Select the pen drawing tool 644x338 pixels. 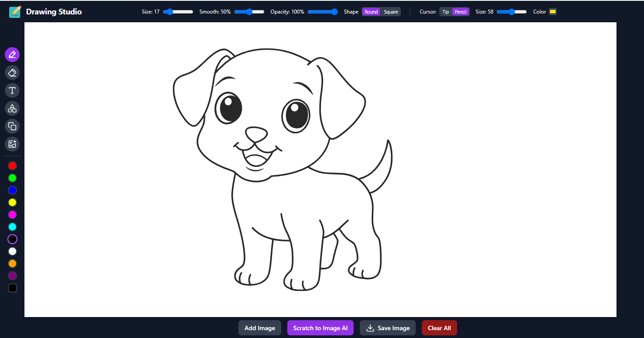pyautogui.click(x=12, y=55)
